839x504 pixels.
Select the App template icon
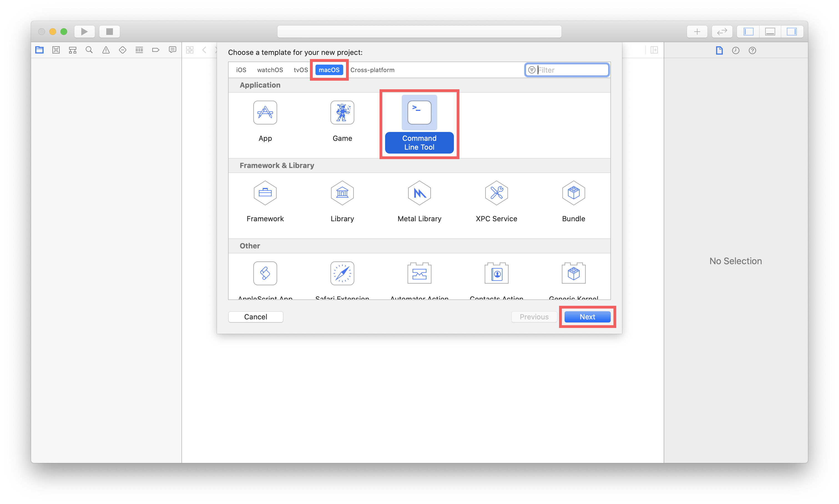point(265,113)
